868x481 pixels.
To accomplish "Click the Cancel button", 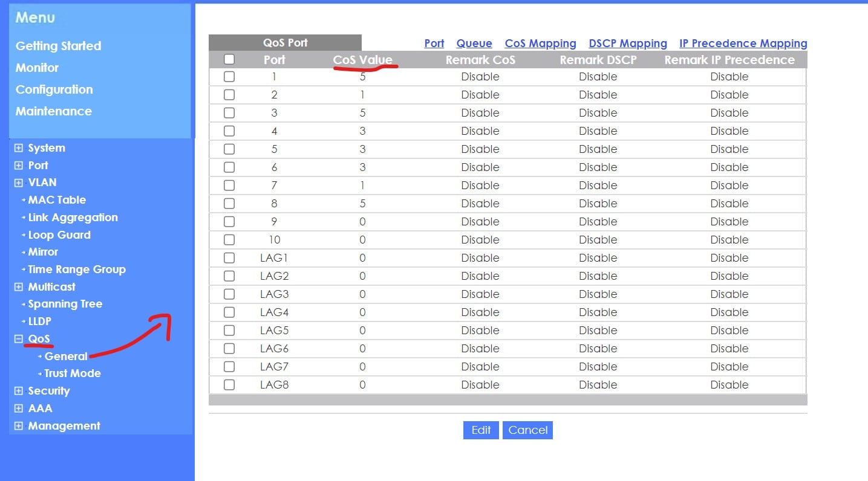I will [x=527, y=430].
